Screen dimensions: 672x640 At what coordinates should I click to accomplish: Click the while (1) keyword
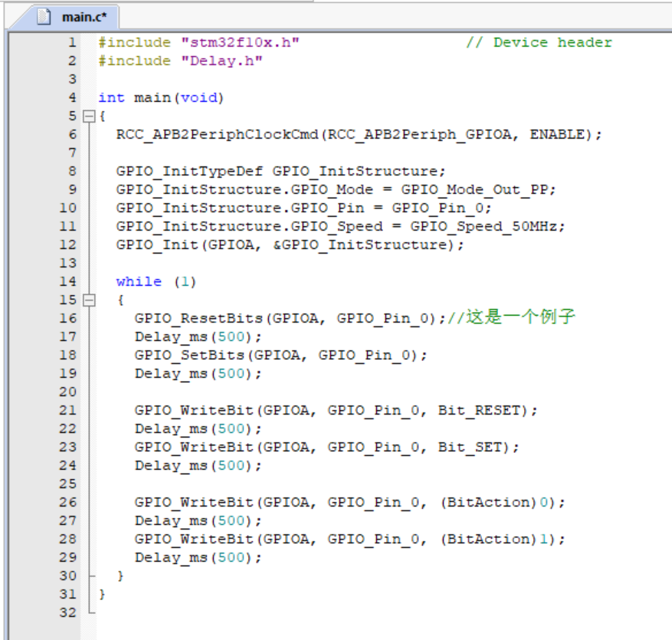(x=156, y=281)
